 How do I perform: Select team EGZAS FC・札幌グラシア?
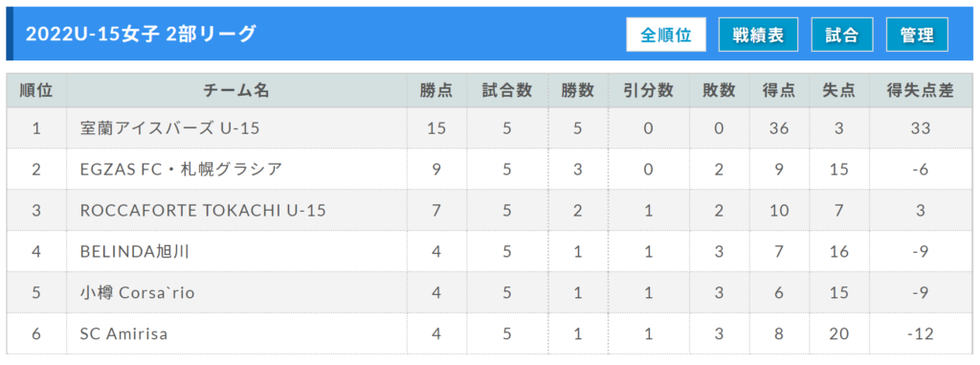pos(181,169)
